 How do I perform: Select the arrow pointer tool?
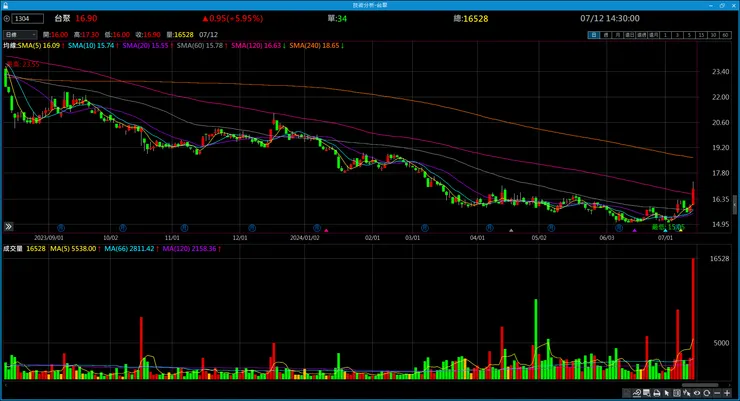click(667, 393)
